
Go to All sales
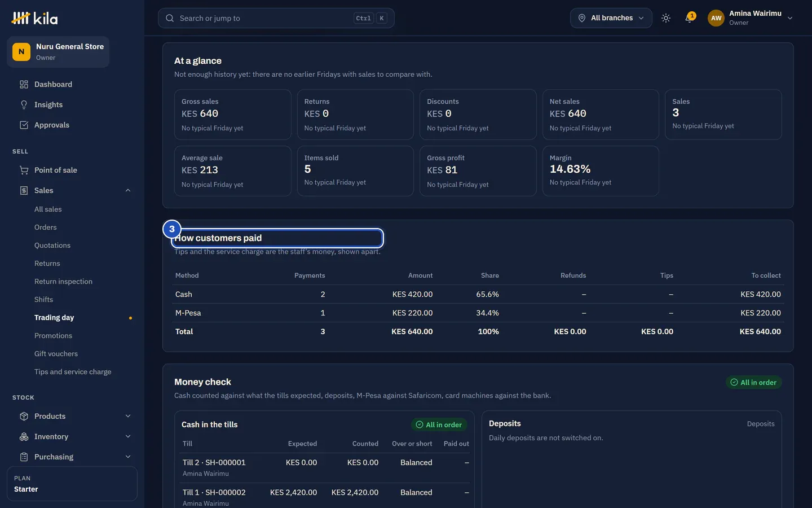(48, 209)
